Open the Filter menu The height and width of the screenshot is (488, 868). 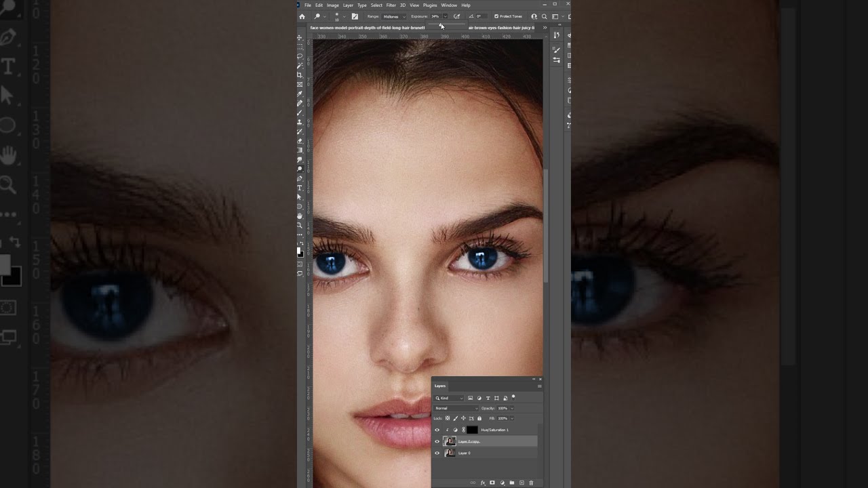[391, 5]
